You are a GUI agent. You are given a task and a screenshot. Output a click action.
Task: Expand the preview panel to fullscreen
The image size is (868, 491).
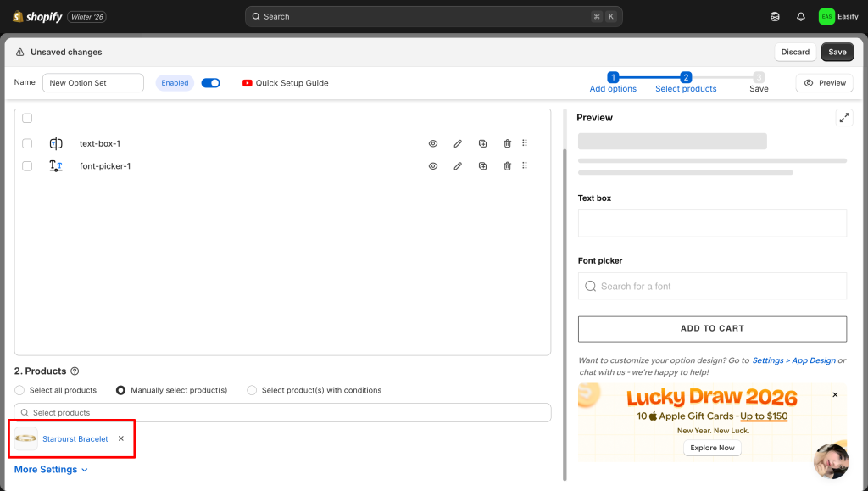click(844, 118)
